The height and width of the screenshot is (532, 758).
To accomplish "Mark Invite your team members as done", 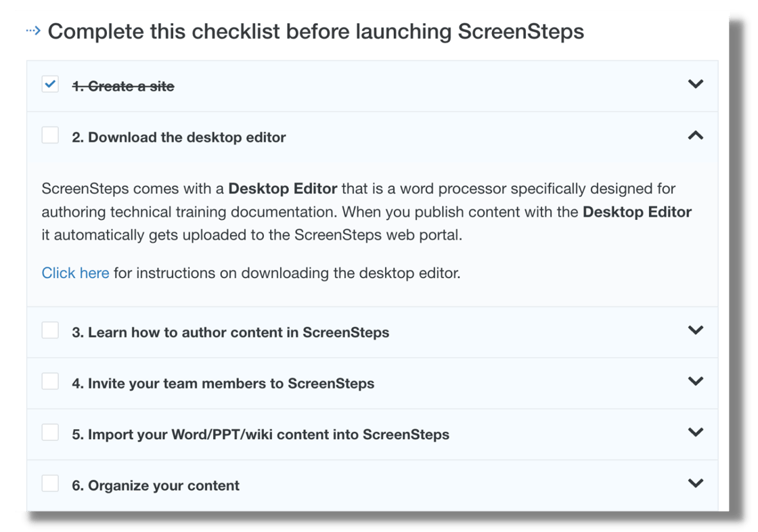I will coord(50,381).
